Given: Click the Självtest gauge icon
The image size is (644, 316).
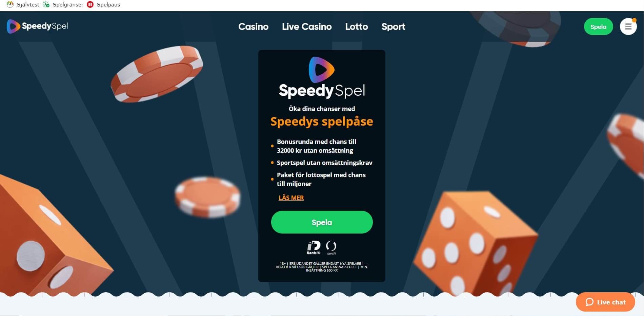Looking at the screenshot, I should 10,4.
